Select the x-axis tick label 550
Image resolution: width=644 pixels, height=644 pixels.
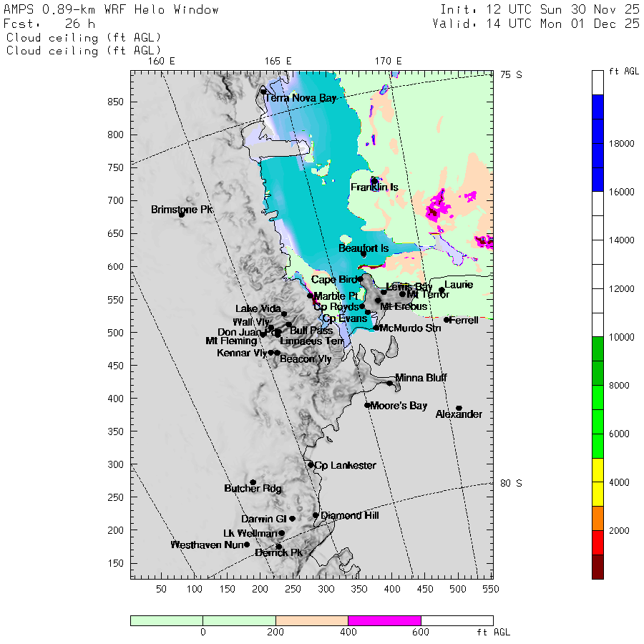click(491, 589)
